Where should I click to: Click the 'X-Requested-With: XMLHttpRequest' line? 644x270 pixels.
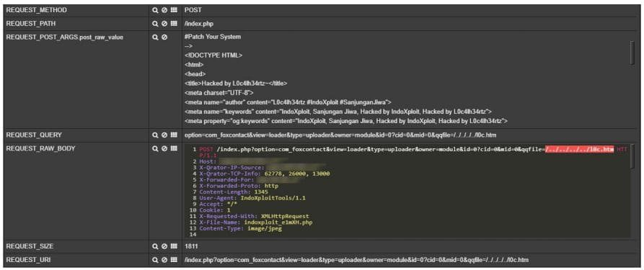click(254, 216)
